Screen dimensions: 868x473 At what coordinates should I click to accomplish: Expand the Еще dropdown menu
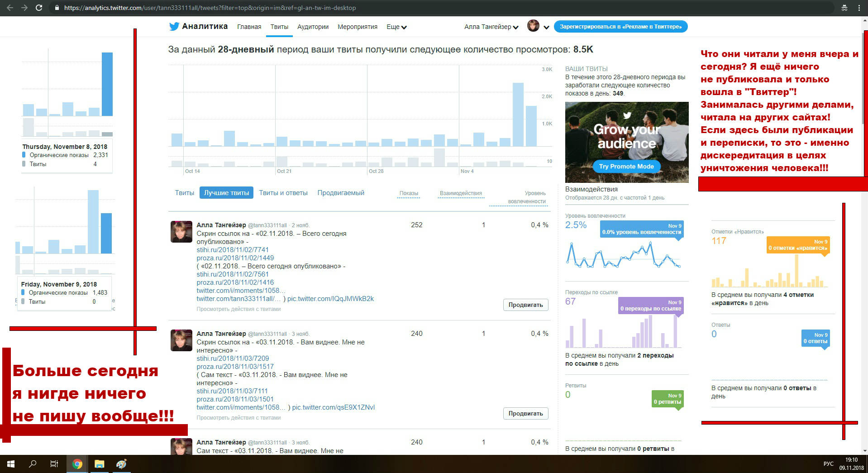[396, 27]
